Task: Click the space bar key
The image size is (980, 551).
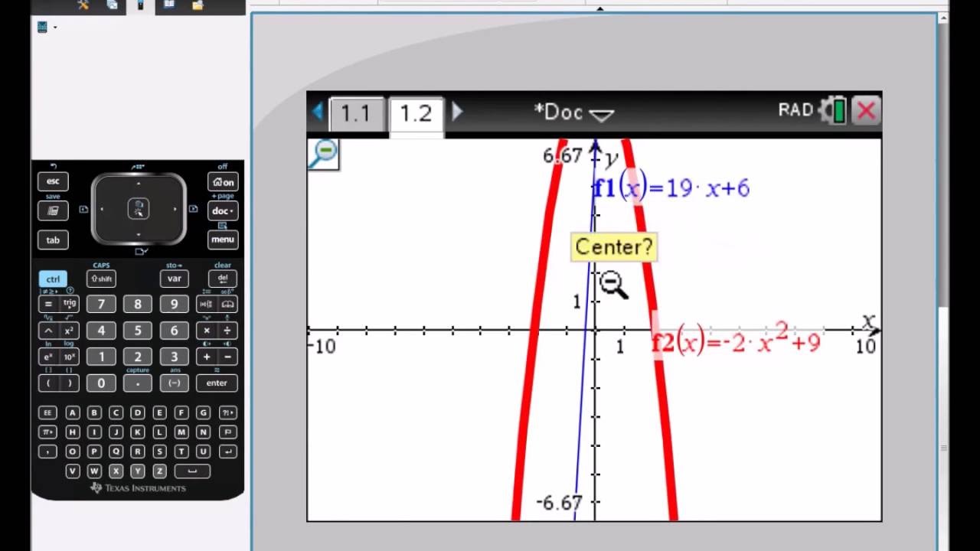Action: (192, 471)
